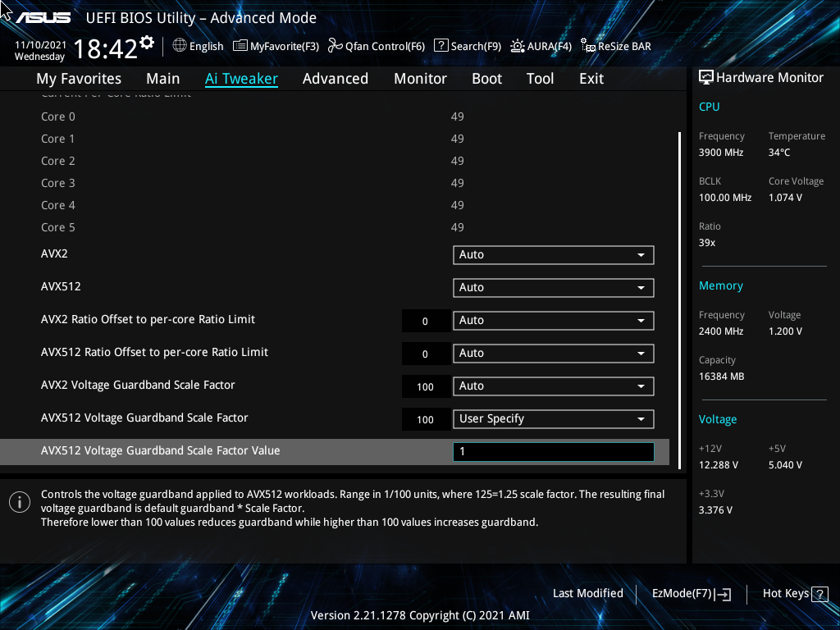
Task: Click AVX512 Ratio Offset to per-core Ratio Limit label
Action: (x=154, y=352)
